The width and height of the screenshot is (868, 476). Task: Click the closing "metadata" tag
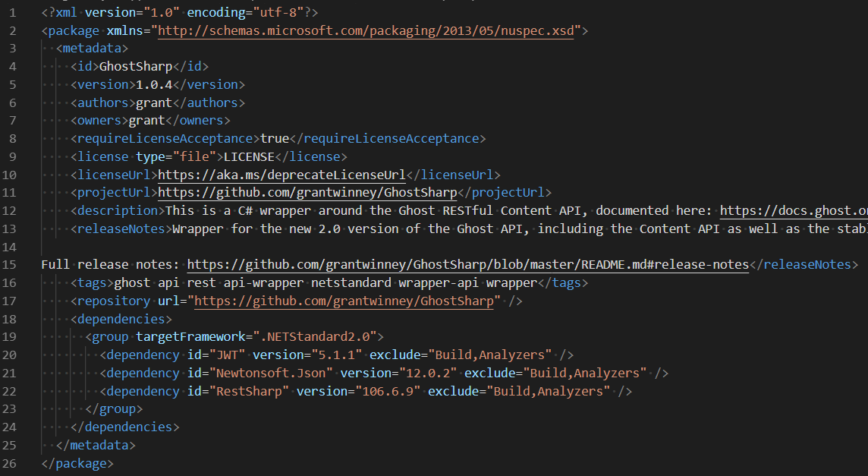[99, 446]
